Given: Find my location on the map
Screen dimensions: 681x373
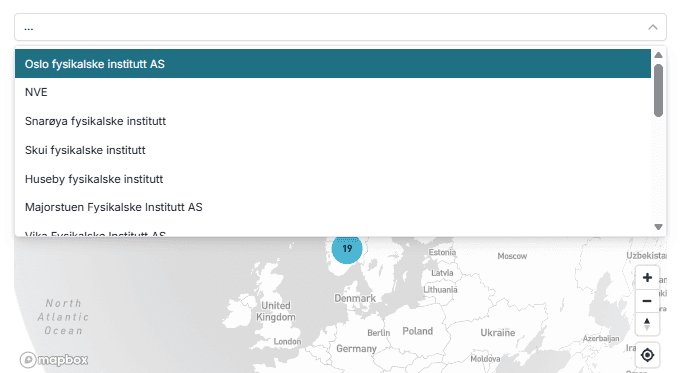Looking at the screenshot, I should click(647, 355).
